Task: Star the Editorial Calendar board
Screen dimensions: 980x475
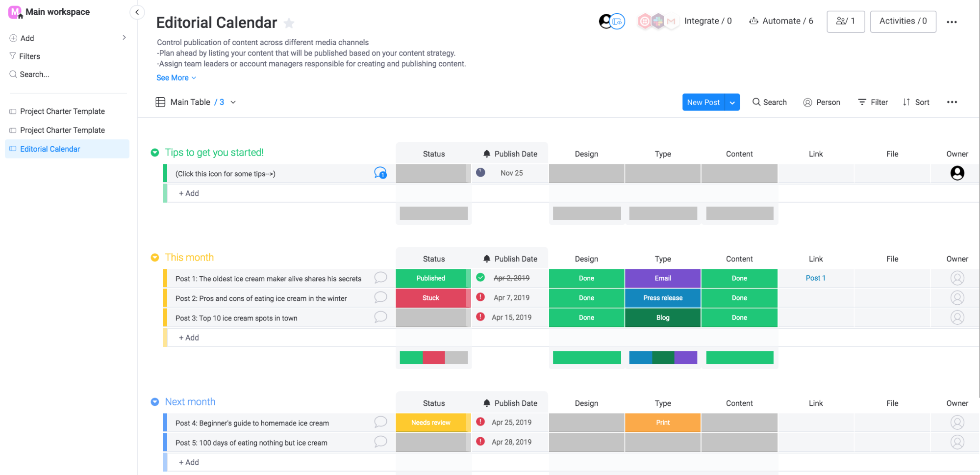Action: (x=289, y=23)
